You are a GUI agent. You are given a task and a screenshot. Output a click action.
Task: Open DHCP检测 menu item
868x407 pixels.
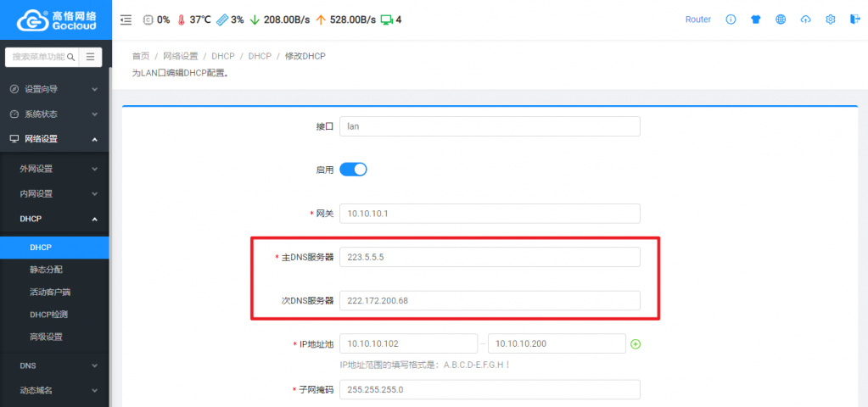point(48,315)
